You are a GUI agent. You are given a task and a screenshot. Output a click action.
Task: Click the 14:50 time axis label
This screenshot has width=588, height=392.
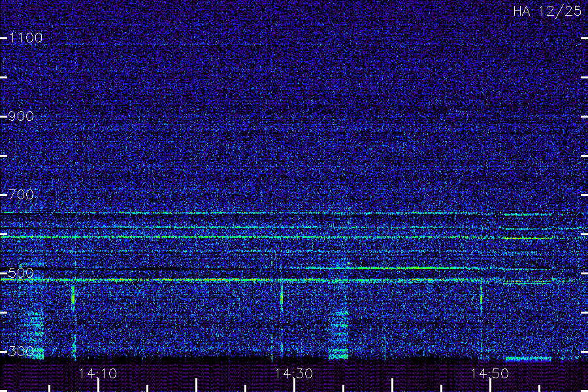490,374
